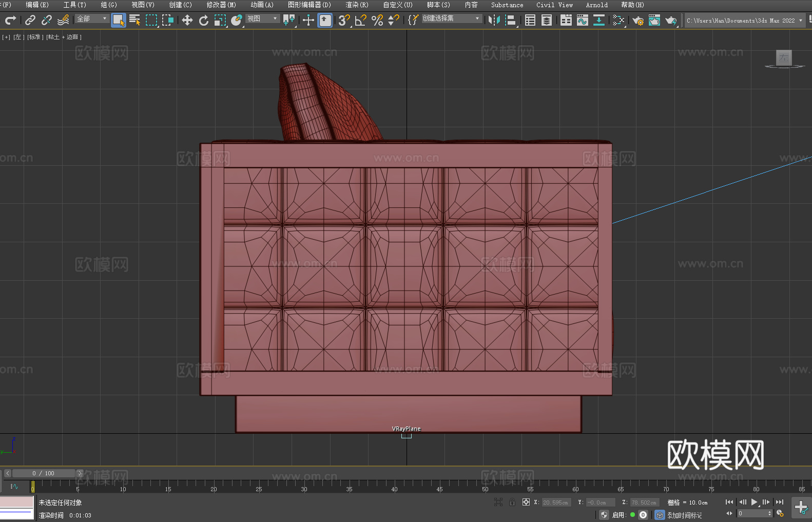Open the 修改器(M) menu
Screen dimensions: 812x522
pos(221,5)
